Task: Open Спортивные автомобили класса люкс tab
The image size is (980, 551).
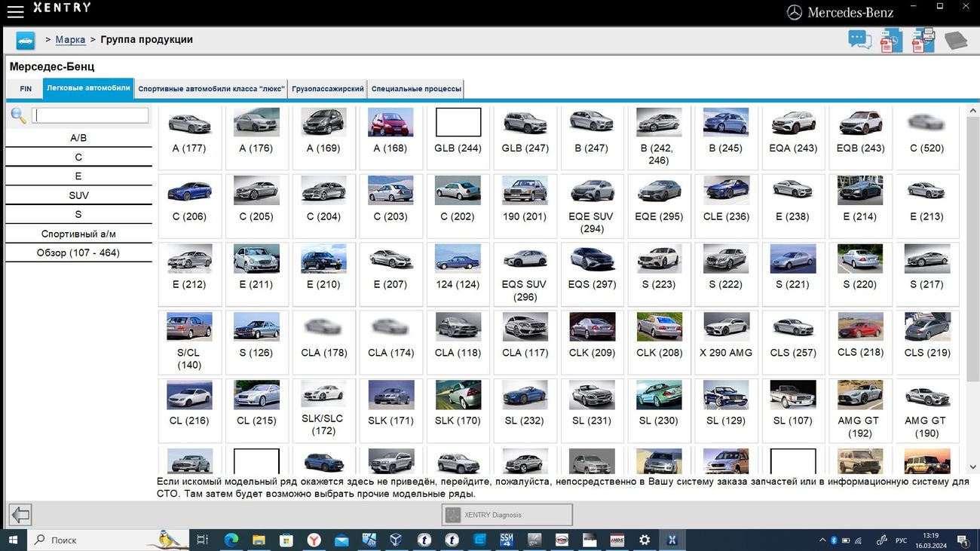Action: 212,89
